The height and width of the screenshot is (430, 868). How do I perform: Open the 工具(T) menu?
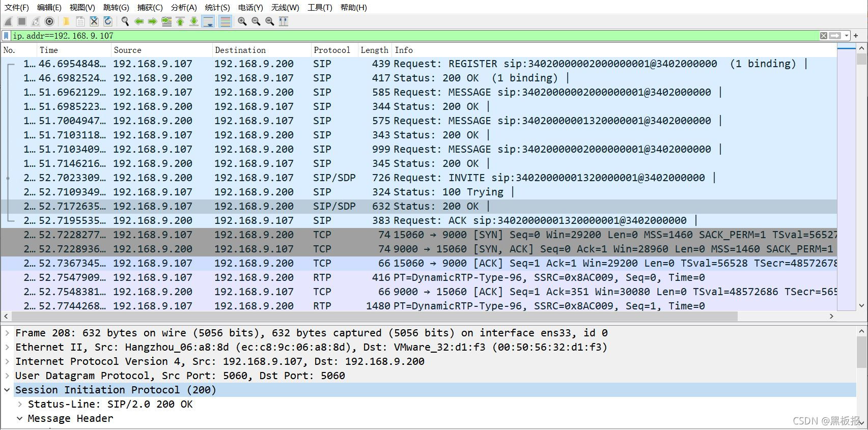(320, 7)
